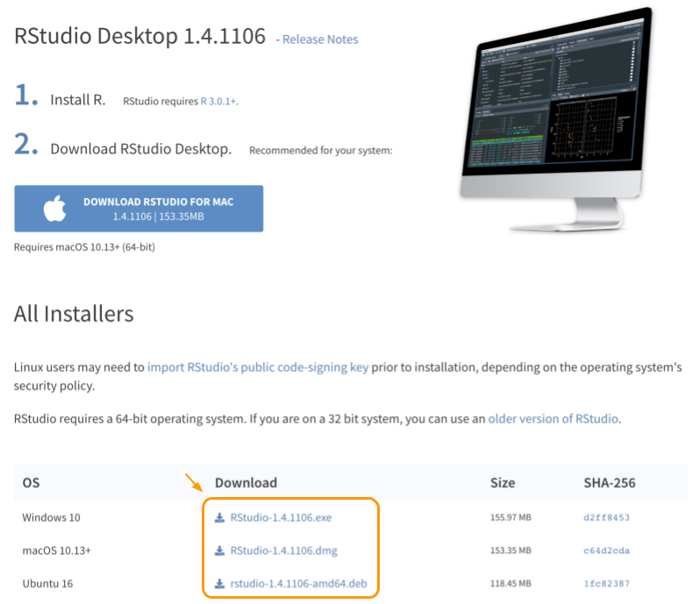Open import RStudio's public code-signing key link

click(258, 367)
